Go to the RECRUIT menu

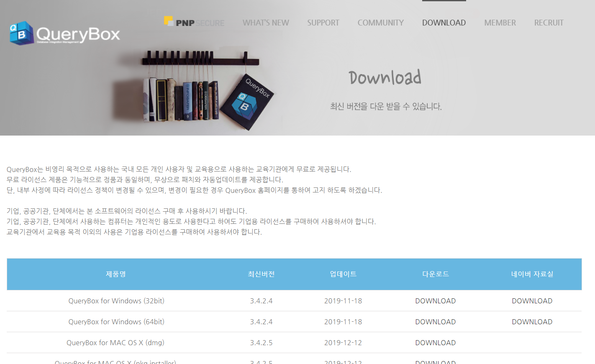(x=549, y=23)
